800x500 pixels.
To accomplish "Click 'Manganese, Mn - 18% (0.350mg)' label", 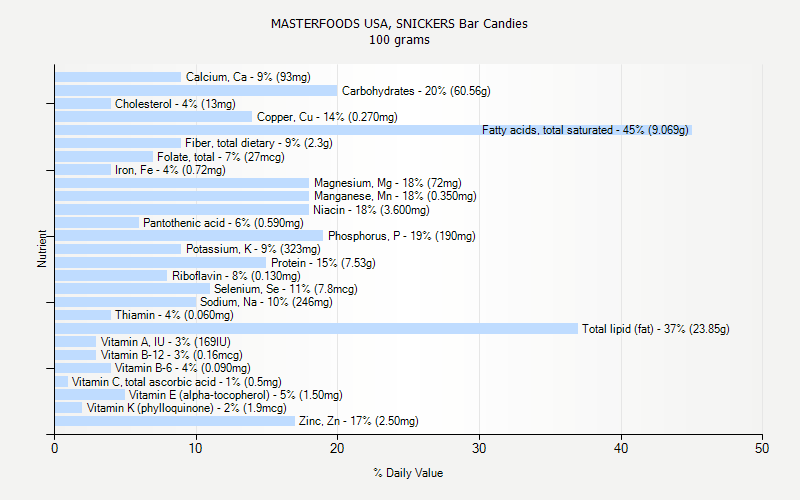I will point(395,196).
